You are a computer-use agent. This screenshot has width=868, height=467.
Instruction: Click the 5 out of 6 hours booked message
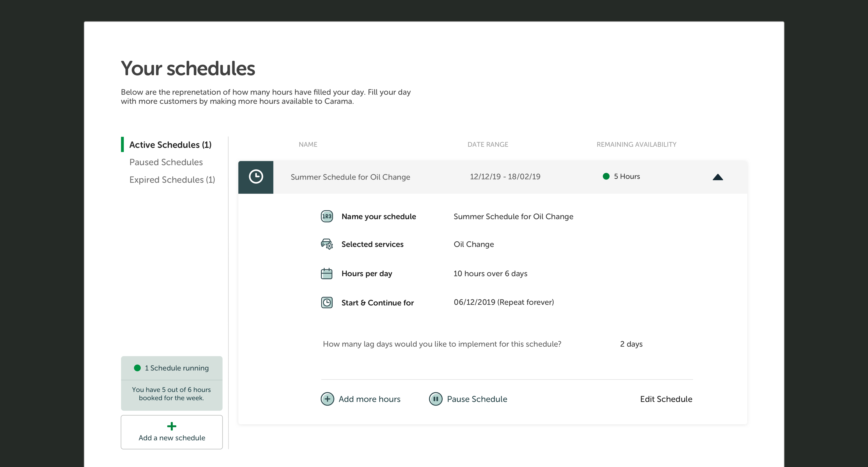[x=171, y=394]
